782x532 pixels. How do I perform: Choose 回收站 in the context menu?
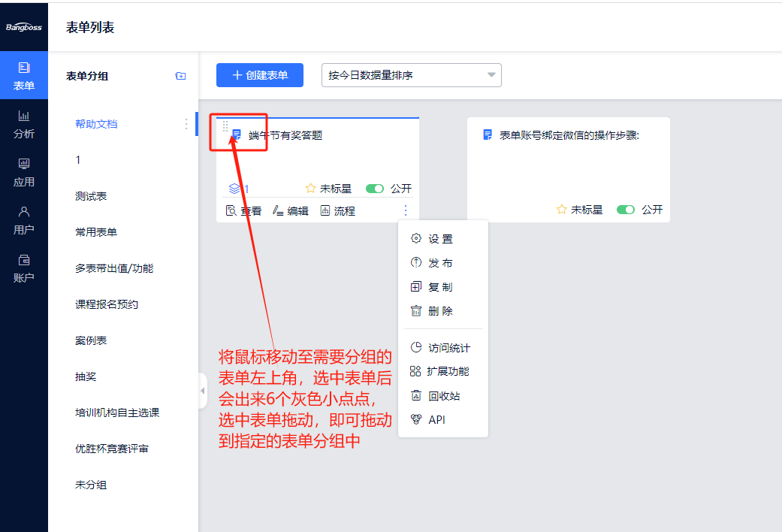443,395
